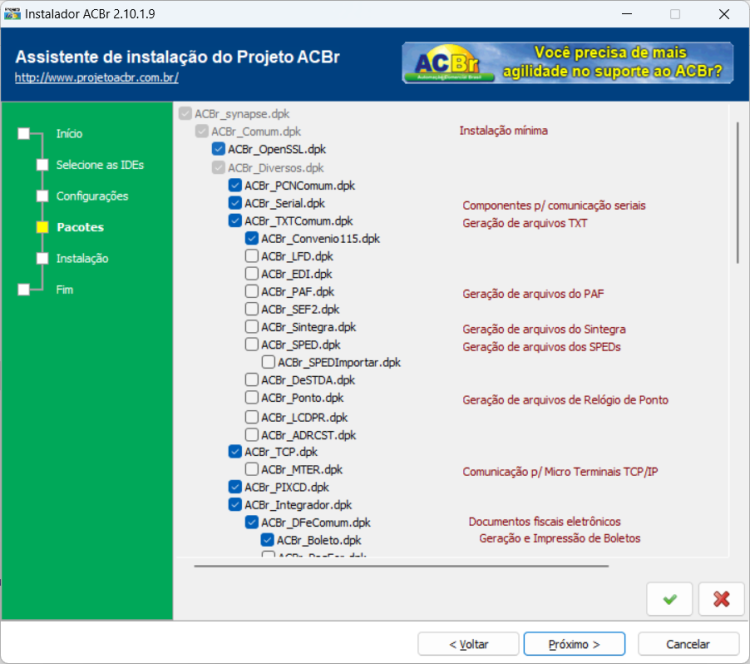
Task: Click the 'Assistente de instalação do Projeto ACBr' heading
Action: tap(177, 57)
